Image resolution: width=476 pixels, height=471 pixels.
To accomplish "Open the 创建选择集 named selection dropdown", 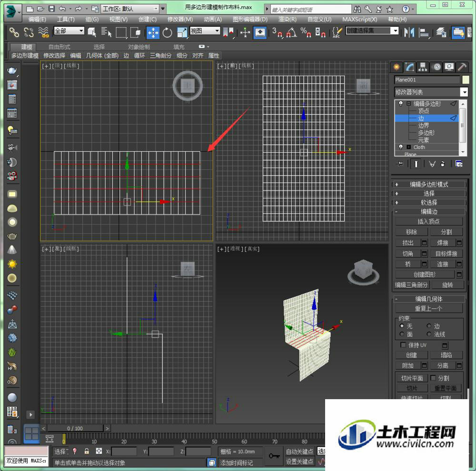I will click(x=372, y=30).
